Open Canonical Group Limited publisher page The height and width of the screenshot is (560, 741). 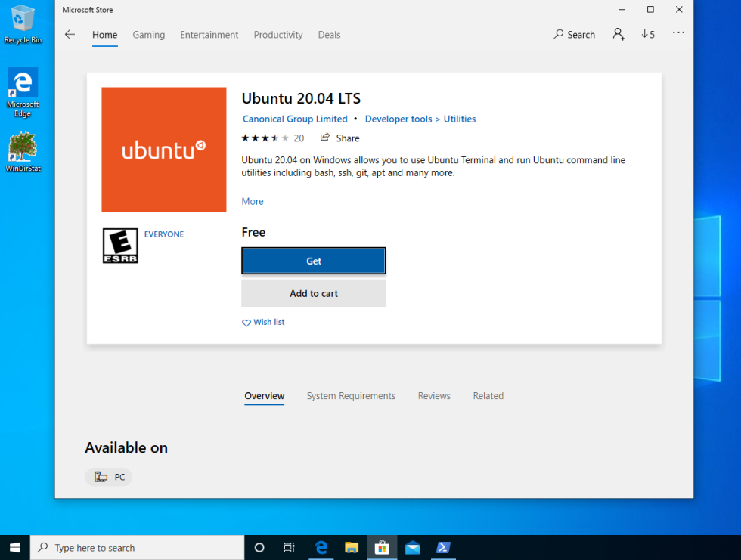[294, 119]
